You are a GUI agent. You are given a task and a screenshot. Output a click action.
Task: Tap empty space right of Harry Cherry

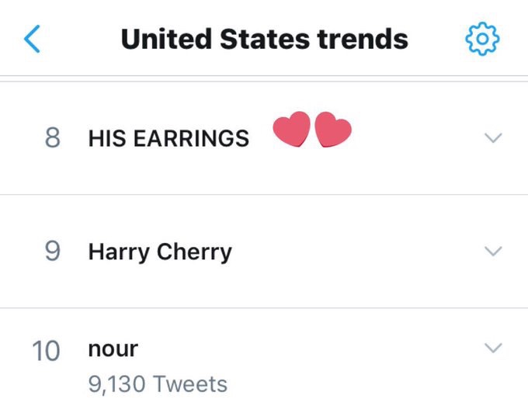(x=349, y=252)
